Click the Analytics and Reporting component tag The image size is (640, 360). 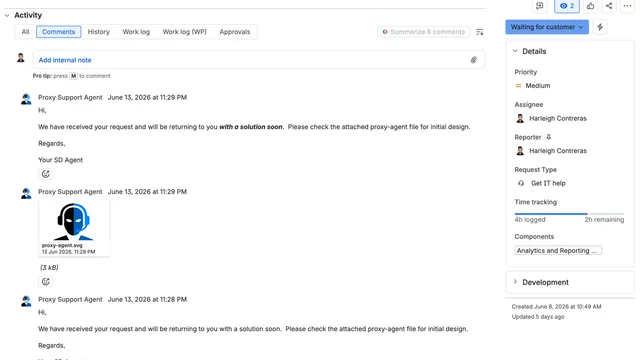(558, 251)
